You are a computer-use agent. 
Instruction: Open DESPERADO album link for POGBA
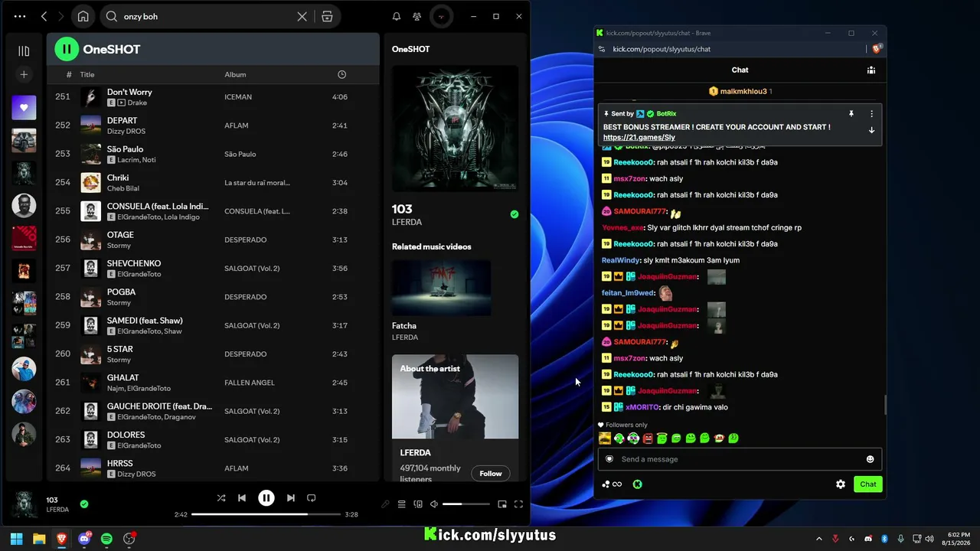point(245,297)
